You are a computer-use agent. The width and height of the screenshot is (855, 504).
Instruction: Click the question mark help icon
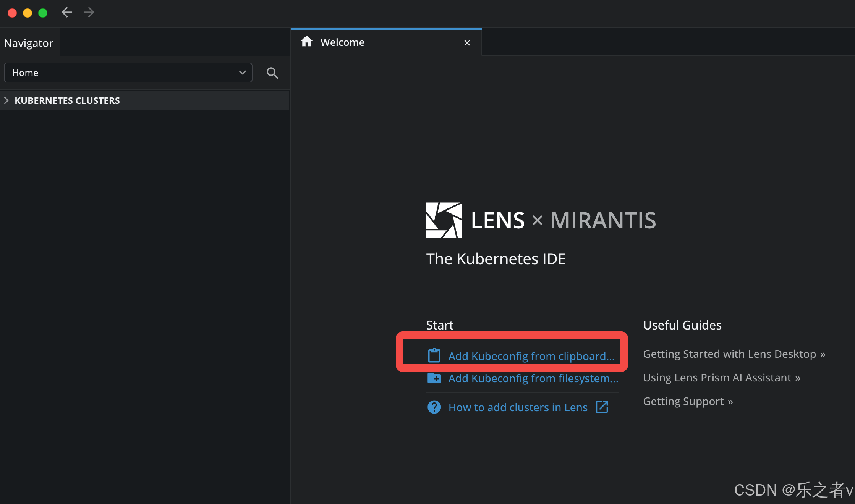click(x=434, y=407)
